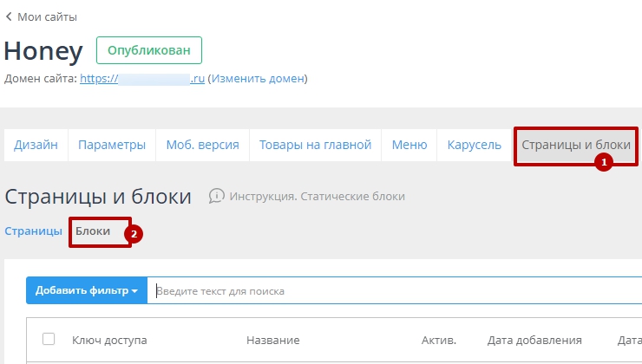Sort by the Название column header
This screenshot has width=642, height=364.
[272, 341]
